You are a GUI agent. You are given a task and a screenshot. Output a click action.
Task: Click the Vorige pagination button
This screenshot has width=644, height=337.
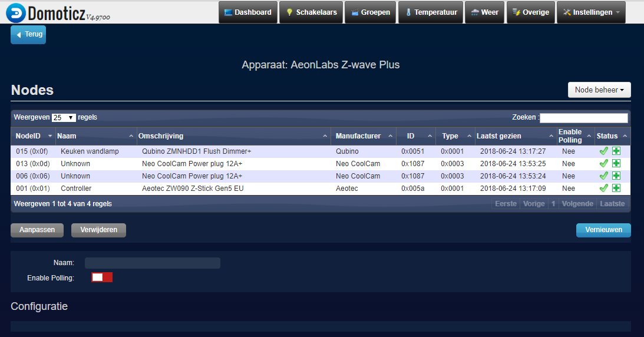[533, 204]
